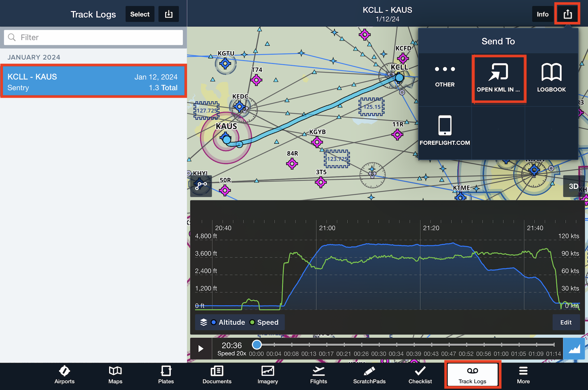The height and width of the screenshot is (390, 588).
Task: Open the Documents tab
Action: (x=217, y=375)
